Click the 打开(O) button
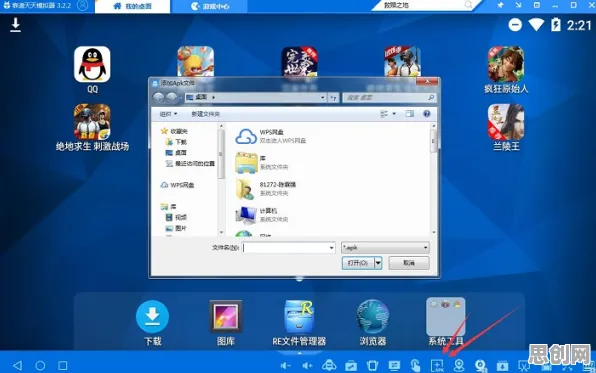 358,263
